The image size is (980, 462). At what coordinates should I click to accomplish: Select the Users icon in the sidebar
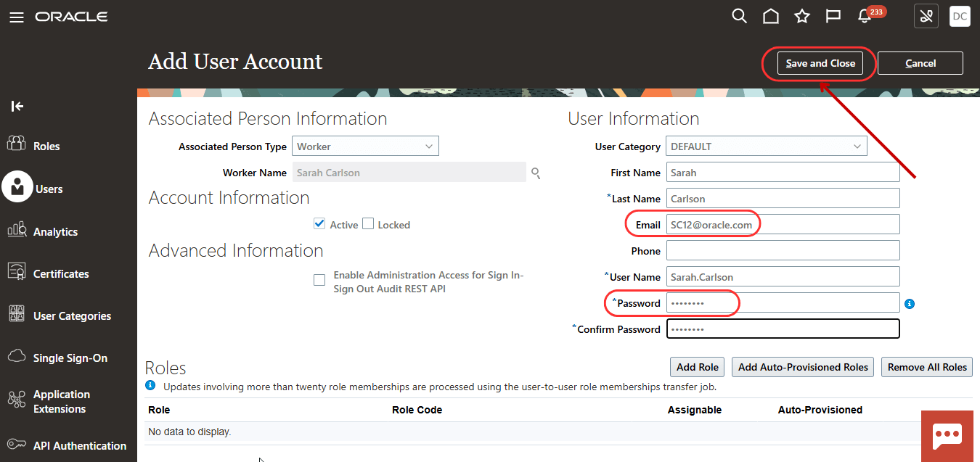(x=18, y=186)
